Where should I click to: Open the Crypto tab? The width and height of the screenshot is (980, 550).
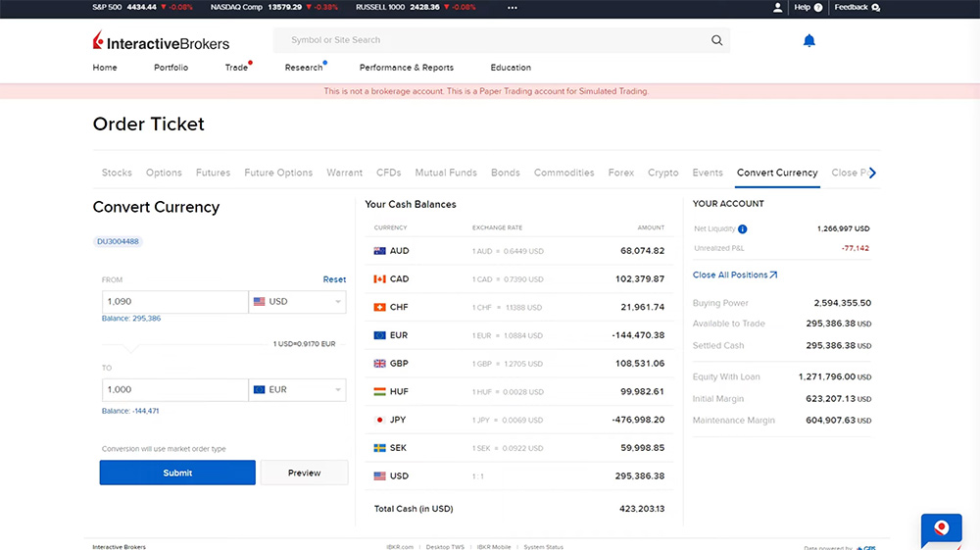coord(663,173)
